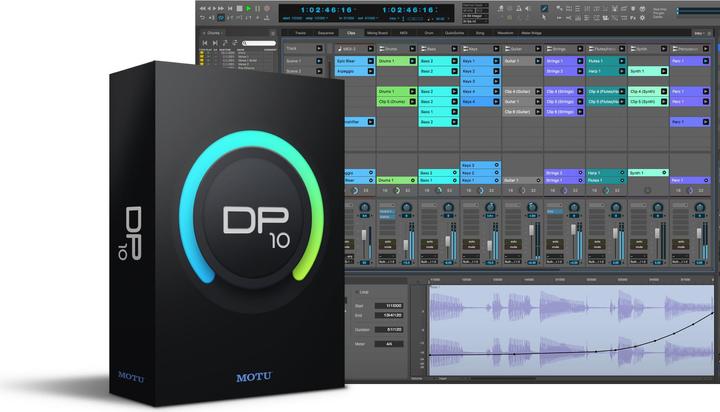Open the Info menu at tab bar right
Image resolution: width=720 pixels, height=412 pixels.
(x=699, y=33)
